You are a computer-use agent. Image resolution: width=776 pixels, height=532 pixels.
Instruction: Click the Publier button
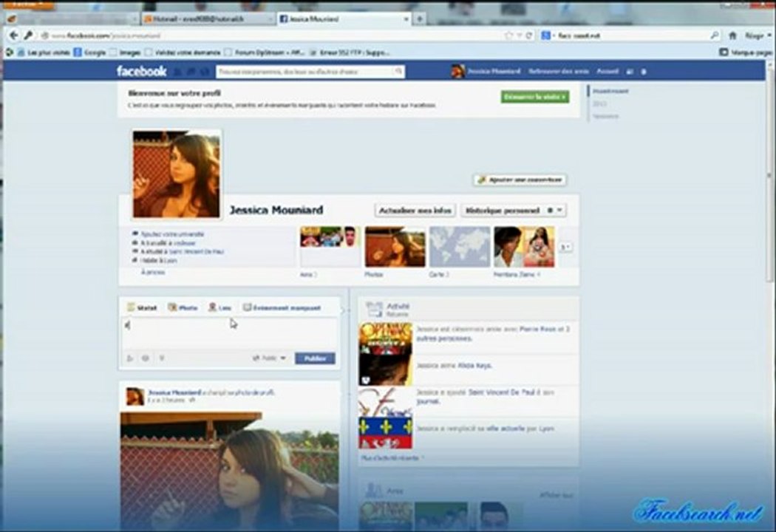pyautogui.click(x=316, y=358)
